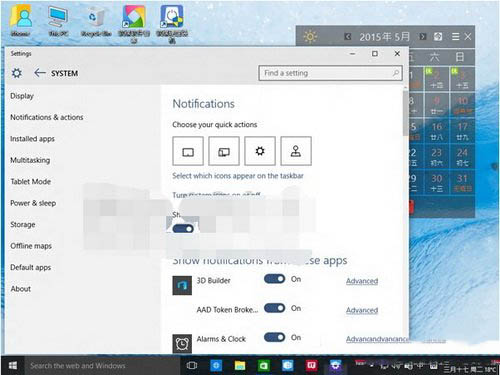Click the purple gear taskbar app icon

click(335, 366)
